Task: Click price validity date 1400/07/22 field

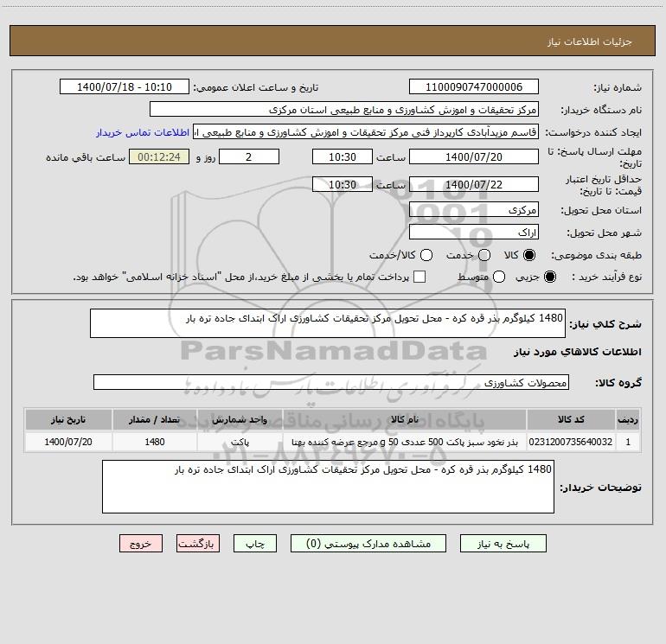Action: click(474, 184)
